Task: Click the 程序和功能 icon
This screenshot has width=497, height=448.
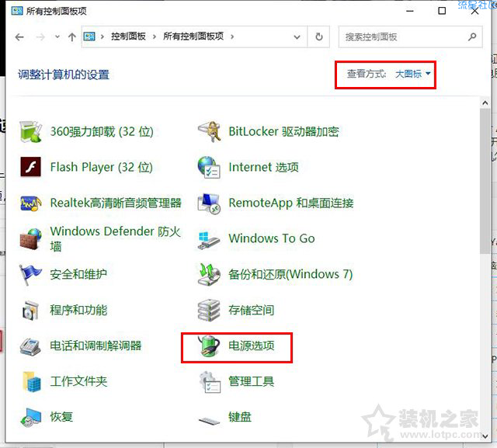Action: click(30, 310)
